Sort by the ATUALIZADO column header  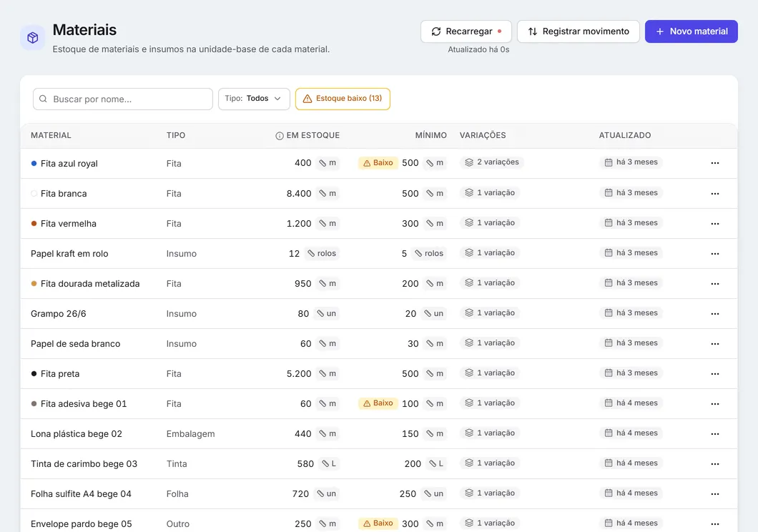pos(624,136)
